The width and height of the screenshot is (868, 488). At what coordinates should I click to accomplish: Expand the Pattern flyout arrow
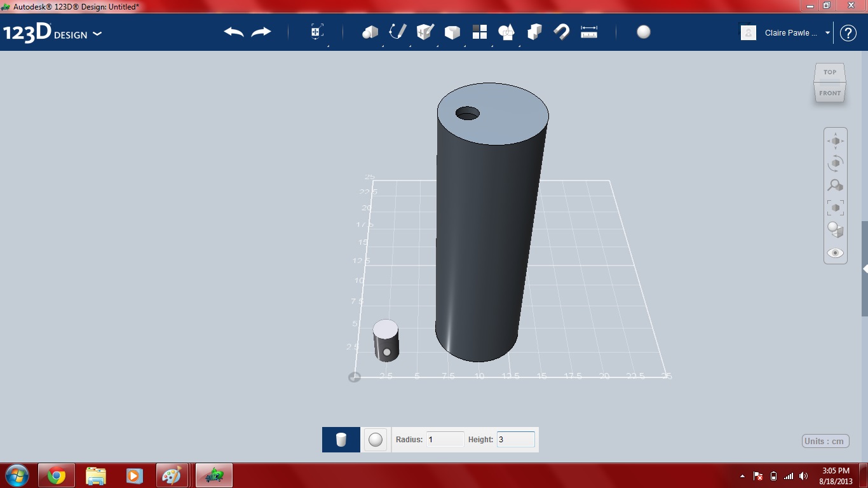[x=491, y=46]
